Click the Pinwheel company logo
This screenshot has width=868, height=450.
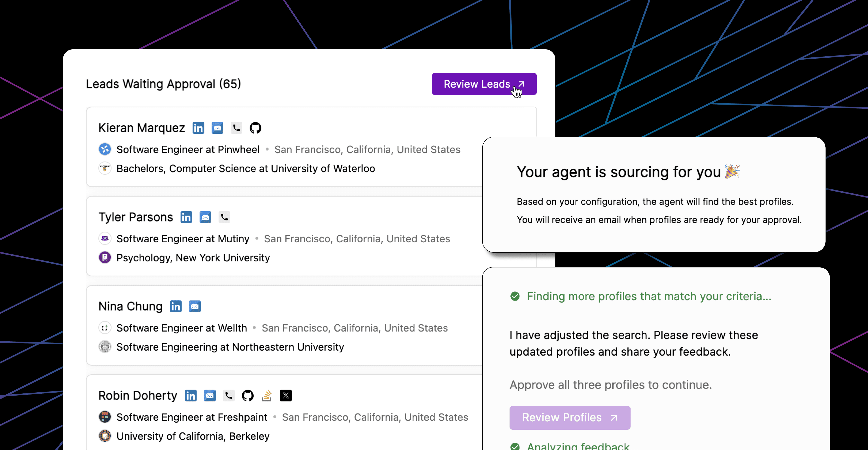click(105, 149)
